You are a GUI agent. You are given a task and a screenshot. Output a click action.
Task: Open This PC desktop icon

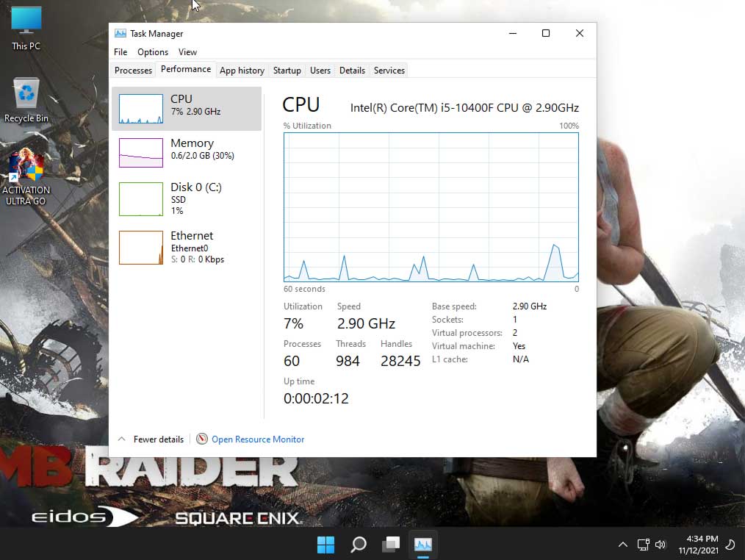click(x=26, y=29)
